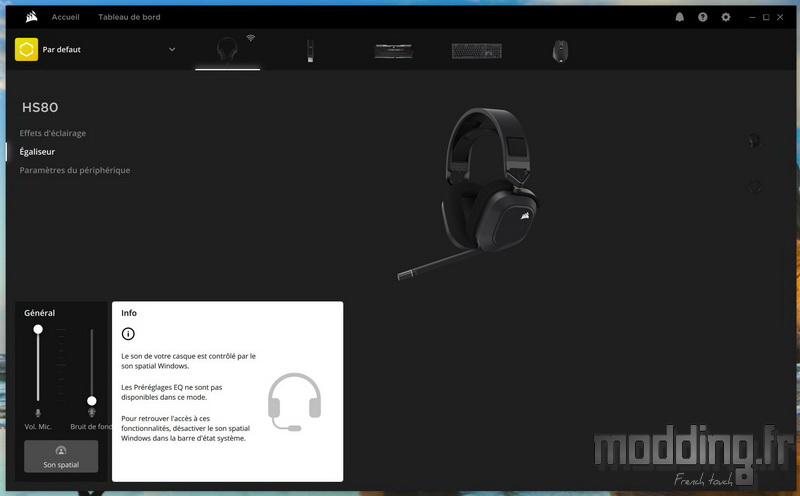Click the upper headset view thumbnail at right
800x496 pixels.
click(x=754, y=140)
